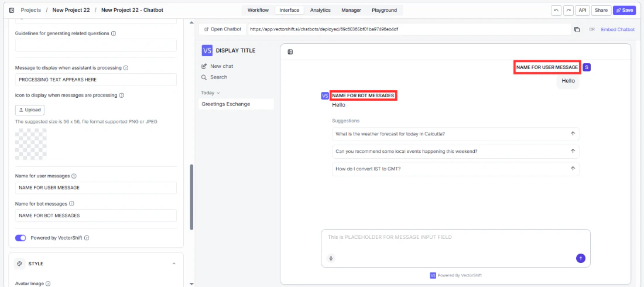Copy the chatbot URL with copy icon
The height and width of the screenshot is (287, 644).
(x=577, y=30)
